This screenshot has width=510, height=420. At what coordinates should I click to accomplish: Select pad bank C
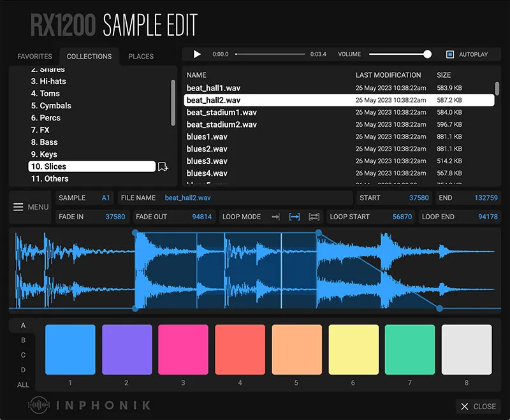click(23, 355)
